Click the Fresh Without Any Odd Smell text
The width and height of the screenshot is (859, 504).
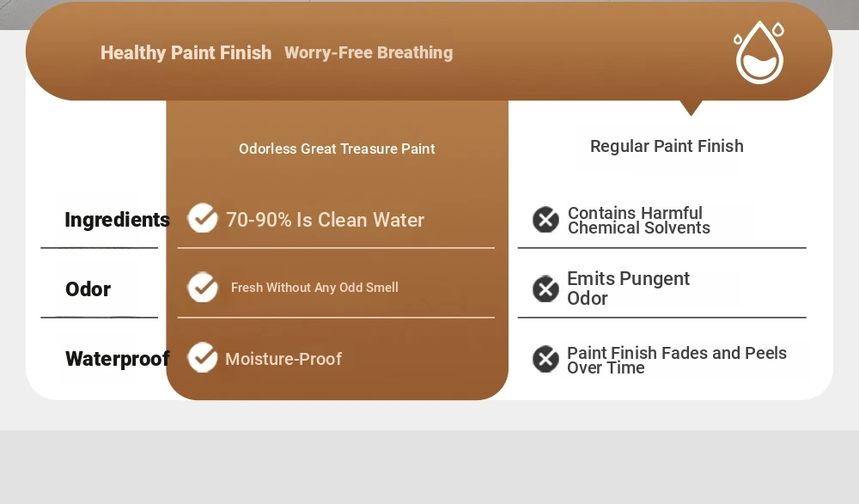tap(314, 288)
